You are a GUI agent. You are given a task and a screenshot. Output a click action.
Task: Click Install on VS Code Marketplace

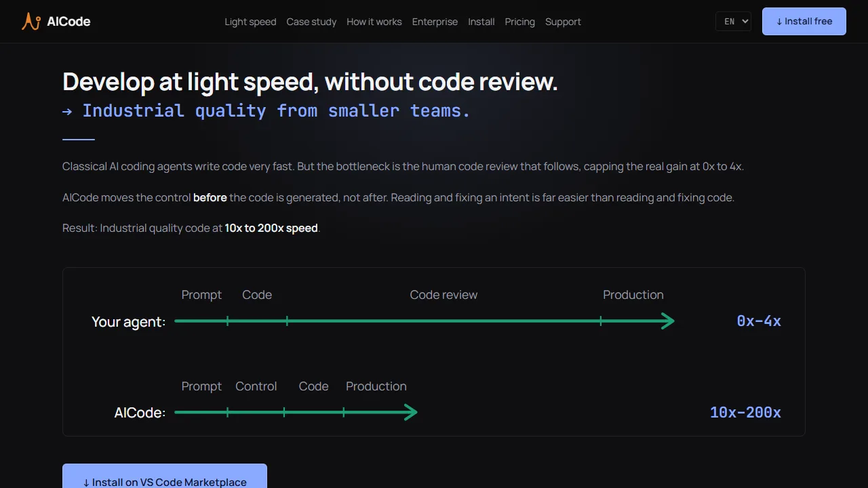click(x=165, y=476)
